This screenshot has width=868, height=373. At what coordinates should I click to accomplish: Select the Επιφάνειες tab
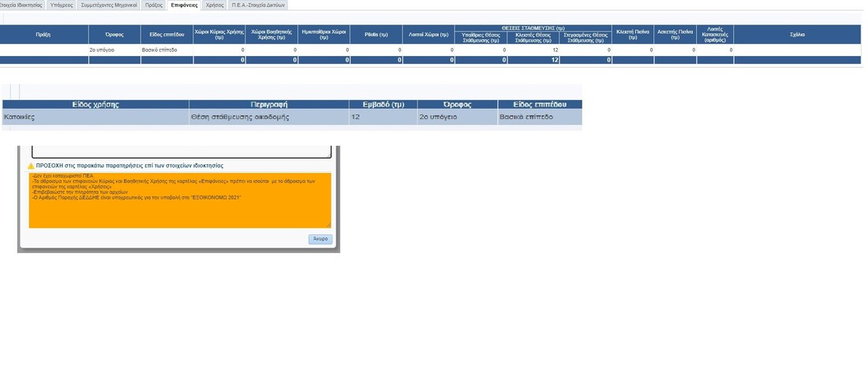click(x=185, y=5)
